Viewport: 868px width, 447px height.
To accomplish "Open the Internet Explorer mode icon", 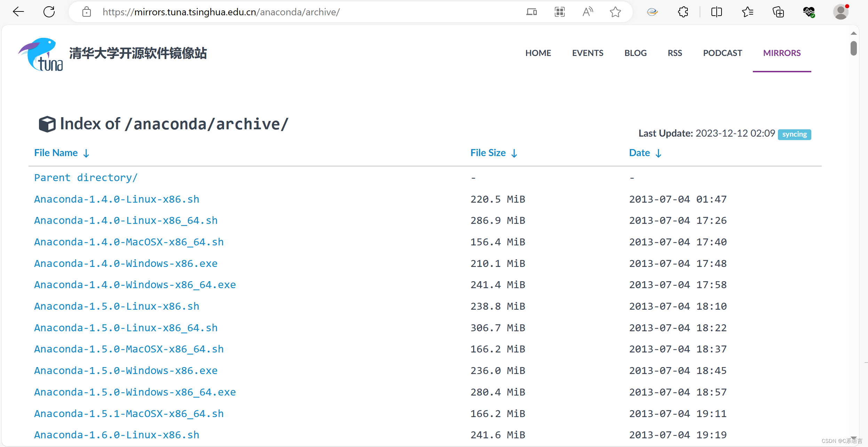I will point(652,12).
